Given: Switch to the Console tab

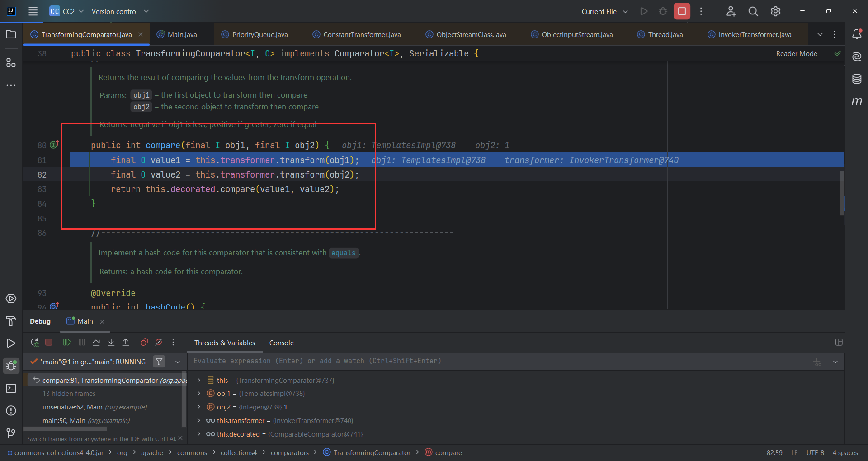Looking at the screenshot, I should coord(281,343).
